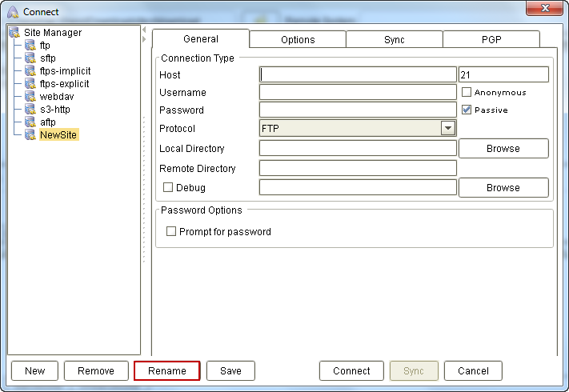The image size is (569, 392).
Task: Click the ftp site icon in tree
Action: pos(30,46)
